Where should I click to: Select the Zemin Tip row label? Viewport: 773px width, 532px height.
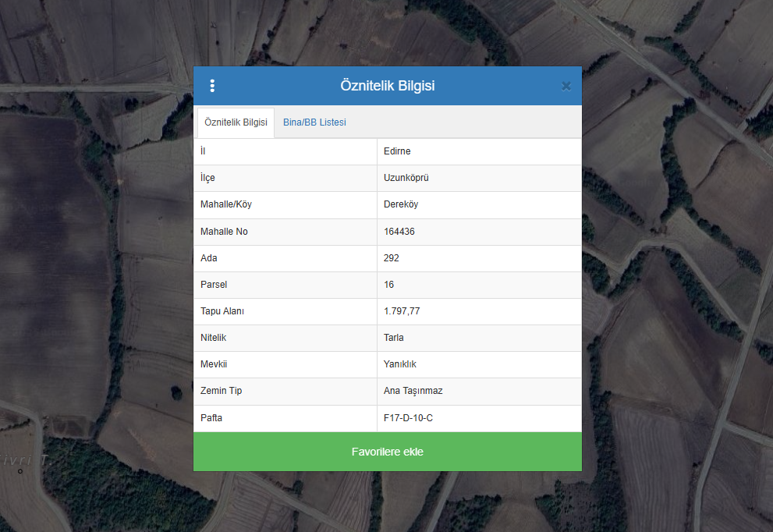tap(221, 391)
